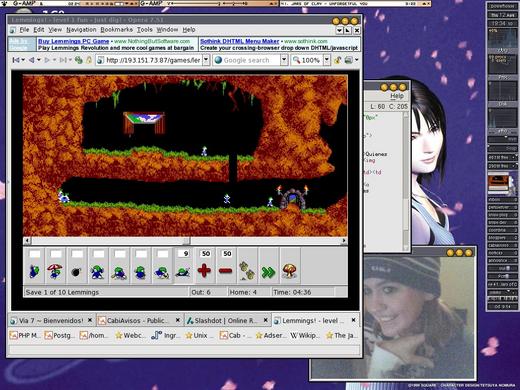Open the Bookmarks menu
This screenshot has height=390, width=520.
coord(116,30)
